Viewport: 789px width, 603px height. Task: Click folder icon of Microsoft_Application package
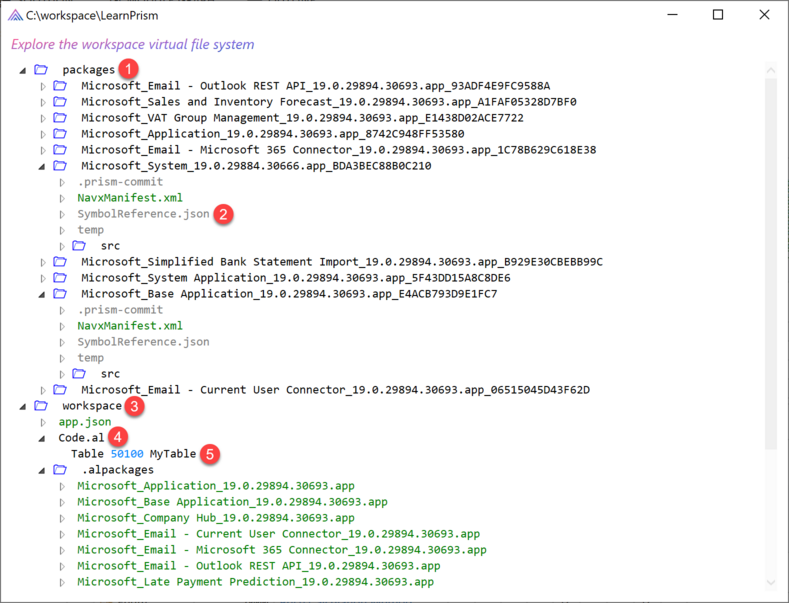pyautogui.click(x=60, y=134)
